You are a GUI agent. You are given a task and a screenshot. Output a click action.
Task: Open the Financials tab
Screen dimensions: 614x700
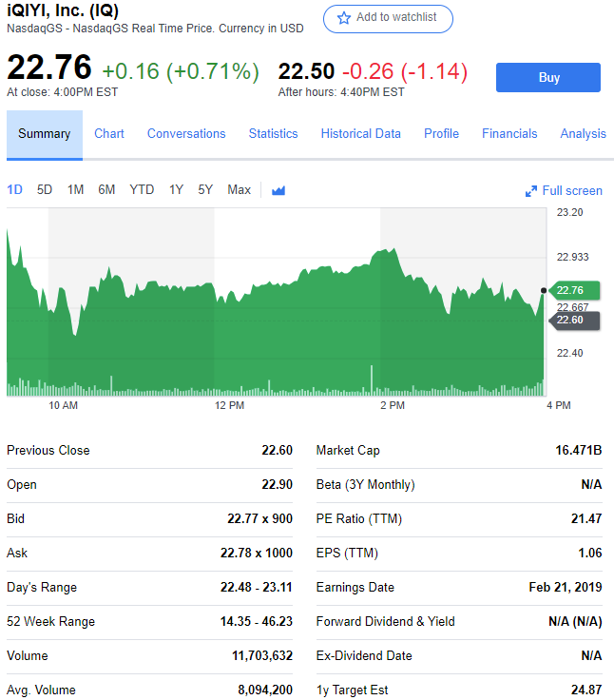tap(509, 133)
